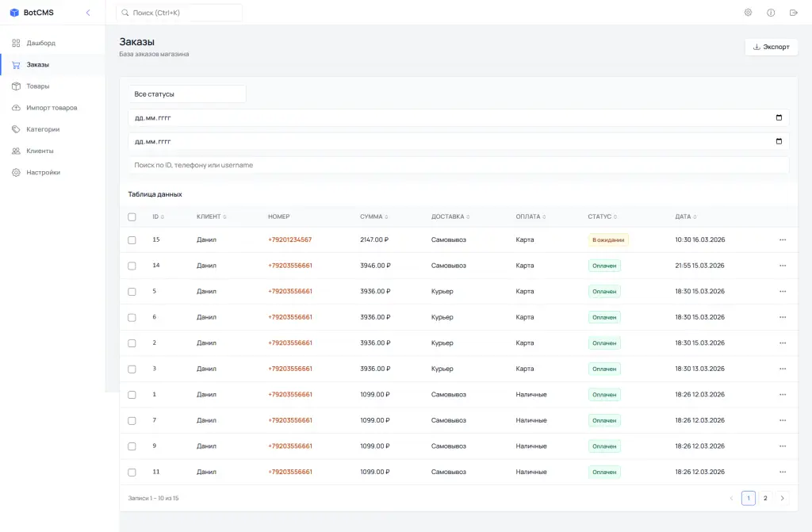Click the info circle icon in header
The height and width of the screenshot is (532, 812).
tap(771, 13)
